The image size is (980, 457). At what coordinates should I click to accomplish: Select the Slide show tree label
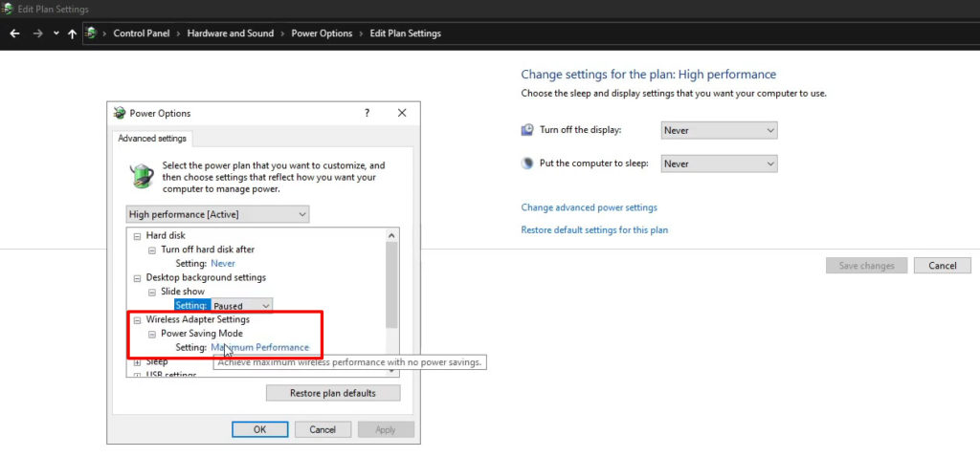[183, 292]
